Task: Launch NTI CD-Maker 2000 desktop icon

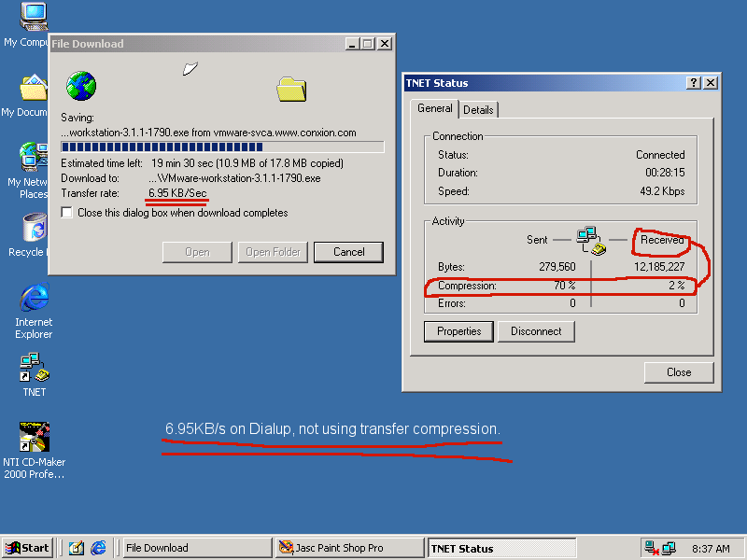Action: 34,438
